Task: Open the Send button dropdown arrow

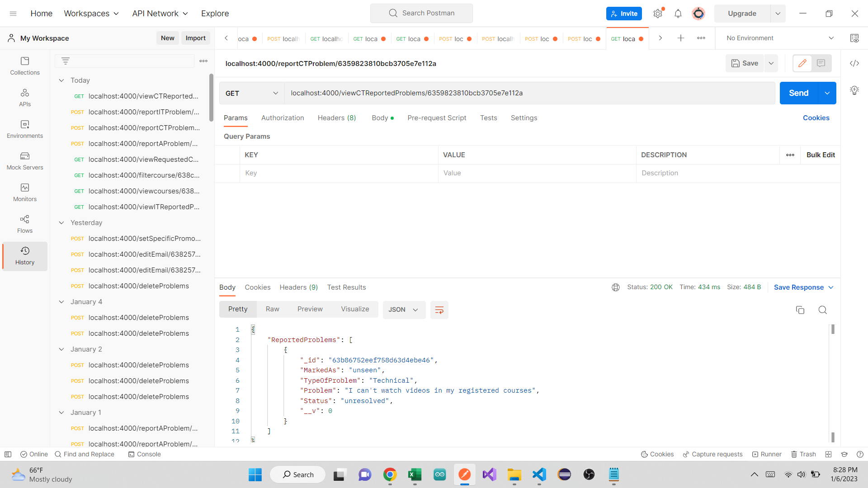Action: tap(827, 93)
